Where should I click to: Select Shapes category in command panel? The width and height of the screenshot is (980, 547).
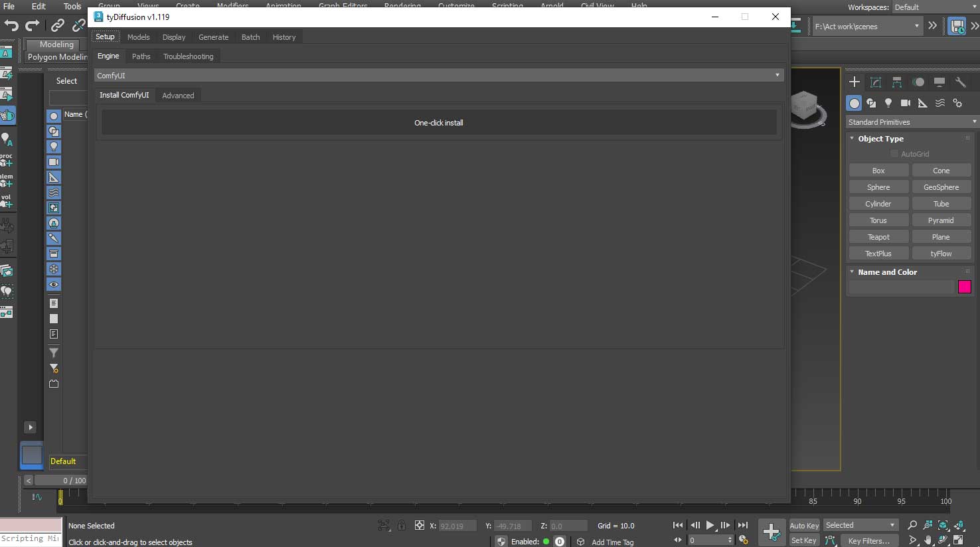(871, 103)
